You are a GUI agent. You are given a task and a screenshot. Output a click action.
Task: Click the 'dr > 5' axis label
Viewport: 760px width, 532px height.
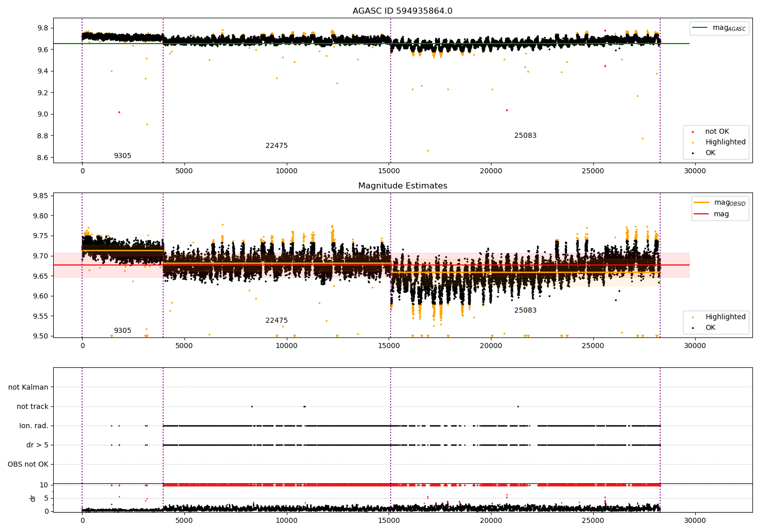coord(37,445)
